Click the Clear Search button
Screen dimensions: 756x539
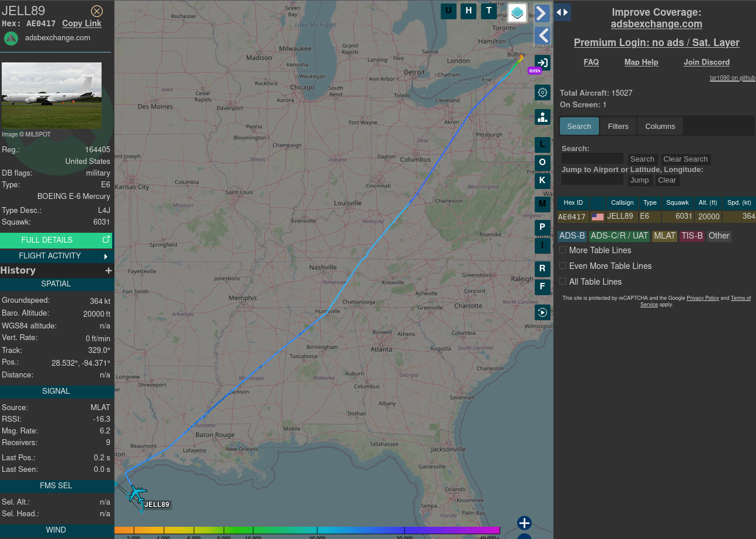685,159
